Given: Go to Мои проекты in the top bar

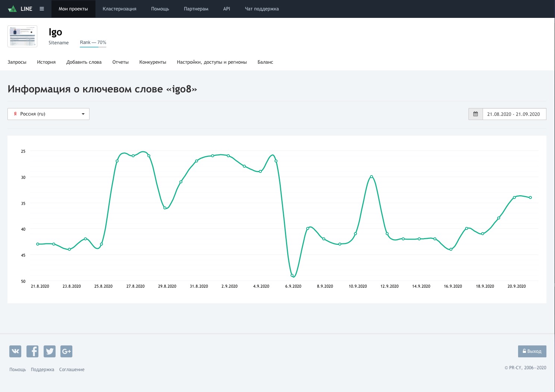Looking at the screenshot, I should point(73,9).
